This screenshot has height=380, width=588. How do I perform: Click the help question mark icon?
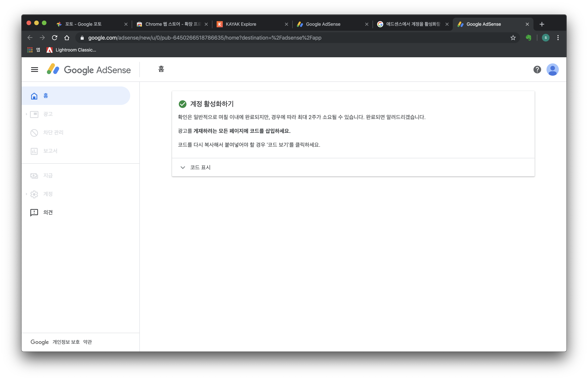(537, 70)
